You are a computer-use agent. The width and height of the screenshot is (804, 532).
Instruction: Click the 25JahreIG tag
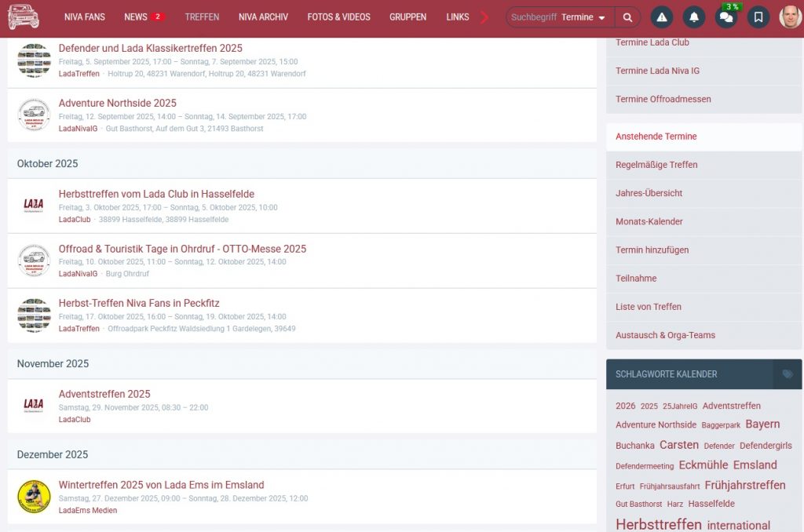(680, 406)
